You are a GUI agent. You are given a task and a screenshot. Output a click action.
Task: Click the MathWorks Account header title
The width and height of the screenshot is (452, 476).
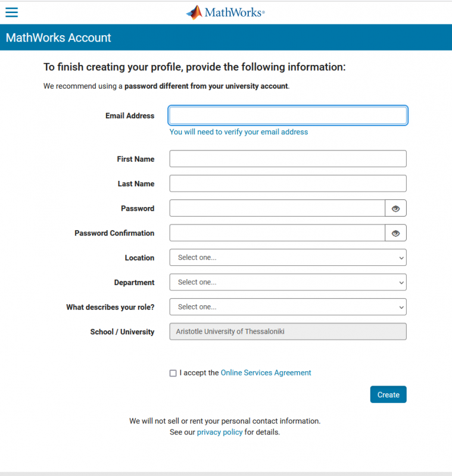click(58, 37)
